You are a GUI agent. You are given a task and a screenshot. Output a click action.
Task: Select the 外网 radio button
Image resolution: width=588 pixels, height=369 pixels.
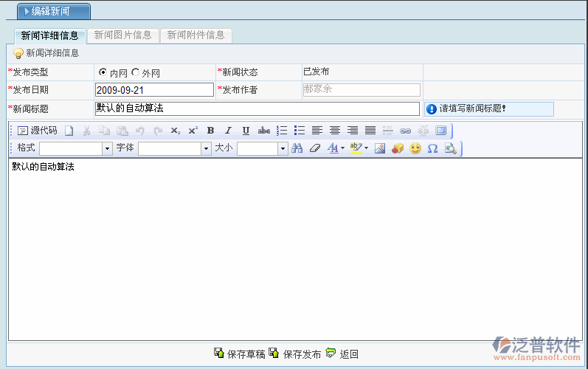click(135, 72)
